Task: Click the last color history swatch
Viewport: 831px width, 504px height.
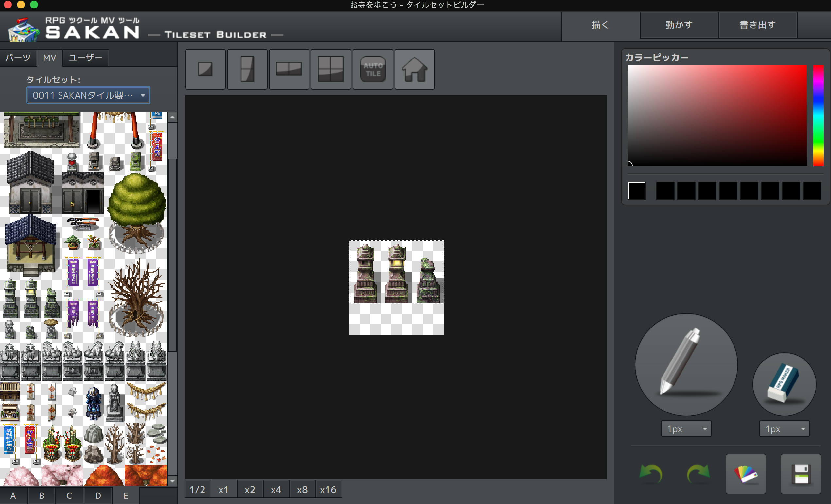Action: click(812, 191)
